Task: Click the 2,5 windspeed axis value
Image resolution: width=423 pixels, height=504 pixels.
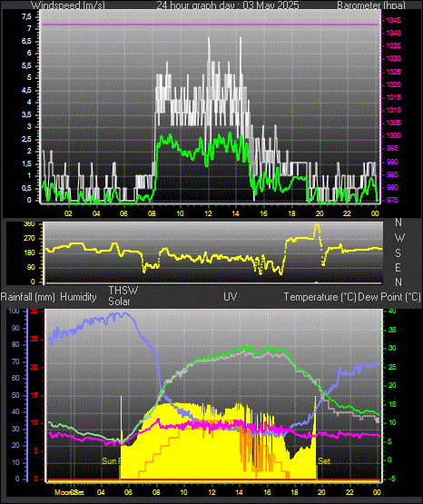Action: (x=26, y=140)
